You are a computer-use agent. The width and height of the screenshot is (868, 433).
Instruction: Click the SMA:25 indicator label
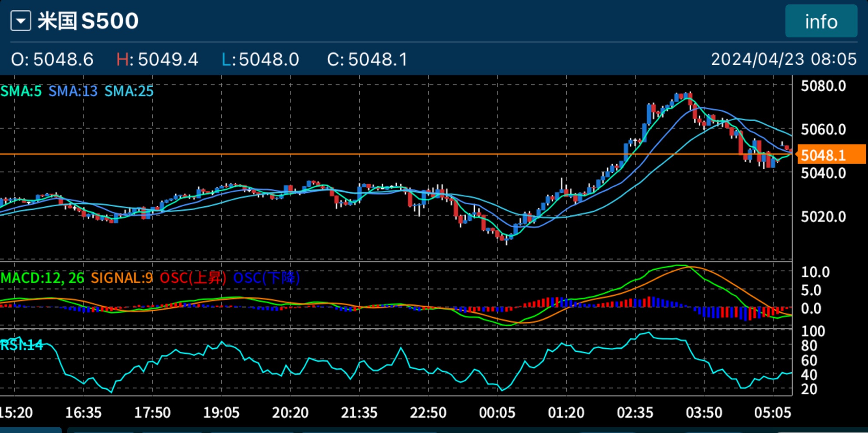[x=129, y=91]
